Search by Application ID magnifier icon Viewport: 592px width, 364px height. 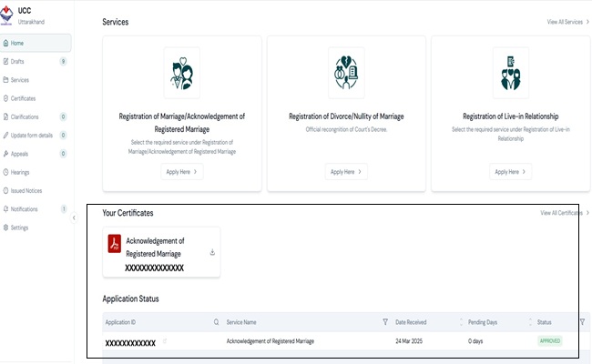216,322
